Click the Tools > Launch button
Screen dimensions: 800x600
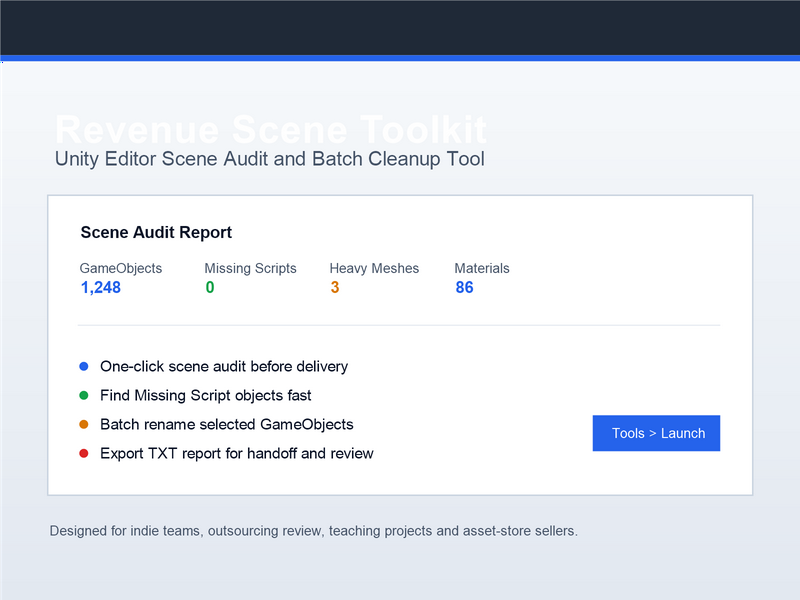pyautogui.click(x=656, y=433)
